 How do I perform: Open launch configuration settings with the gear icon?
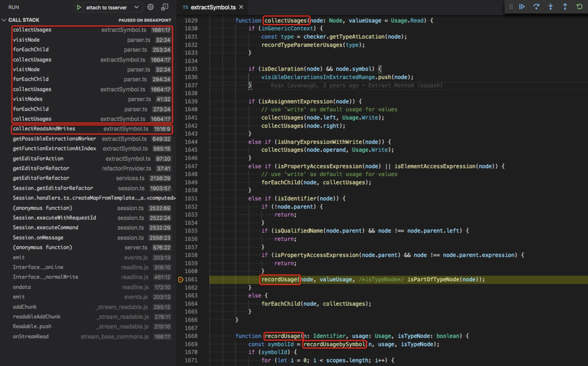pyautogui.click(x=150, y=7)
